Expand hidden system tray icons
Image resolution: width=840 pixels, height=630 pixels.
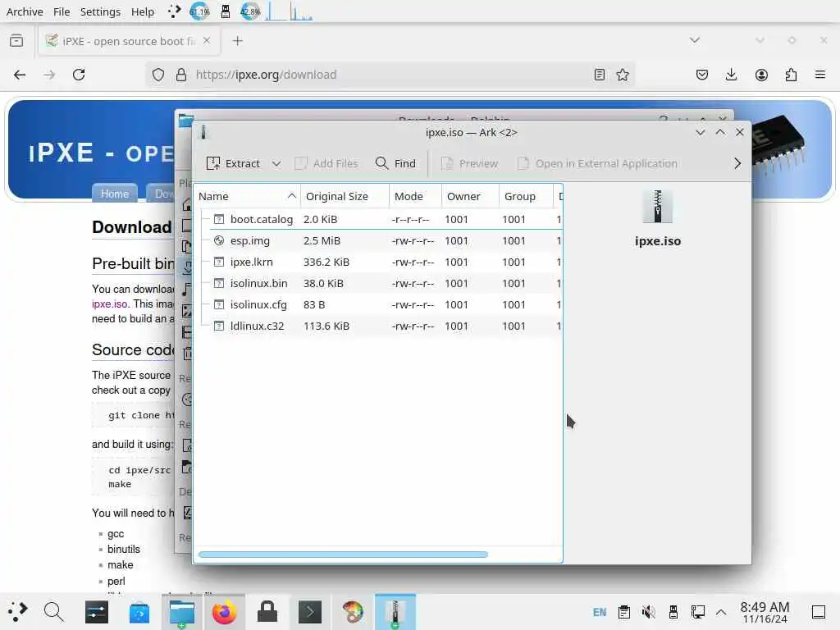click(x=721, y=612)
